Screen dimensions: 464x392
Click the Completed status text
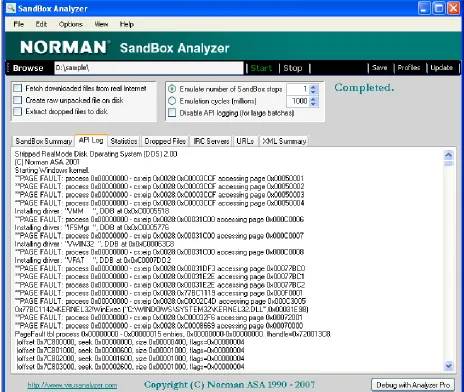[364, 87]
